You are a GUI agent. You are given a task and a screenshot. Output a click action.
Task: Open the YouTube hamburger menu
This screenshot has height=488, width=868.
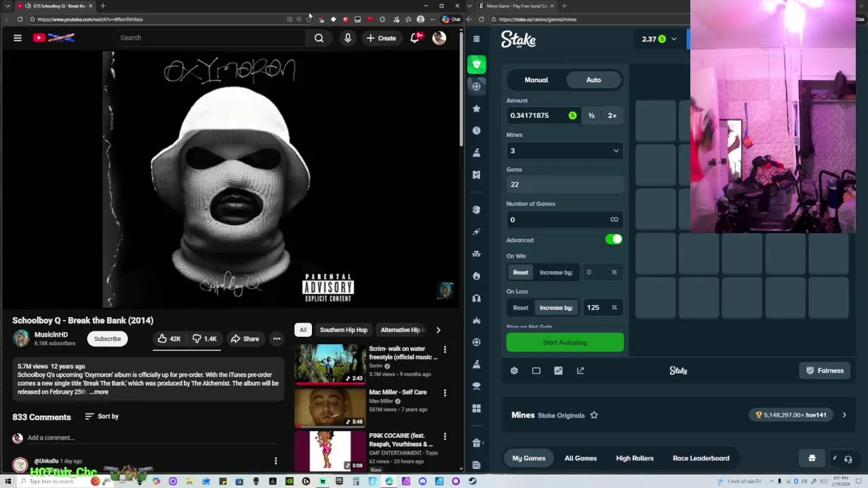click(x=18, y=38)
